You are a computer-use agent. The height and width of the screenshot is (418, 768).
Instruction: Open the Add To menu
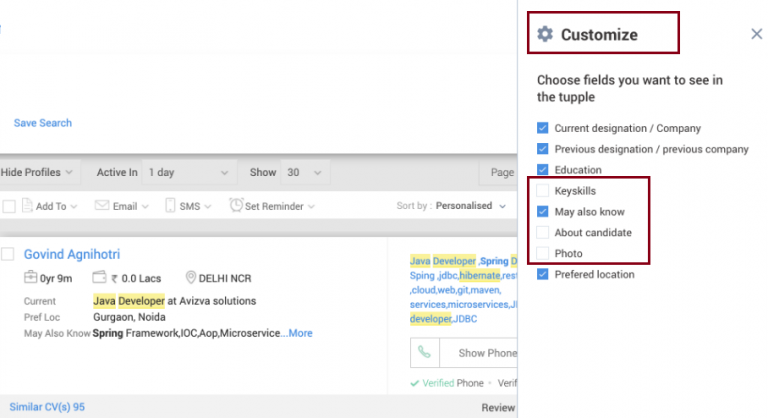point(50,206)
